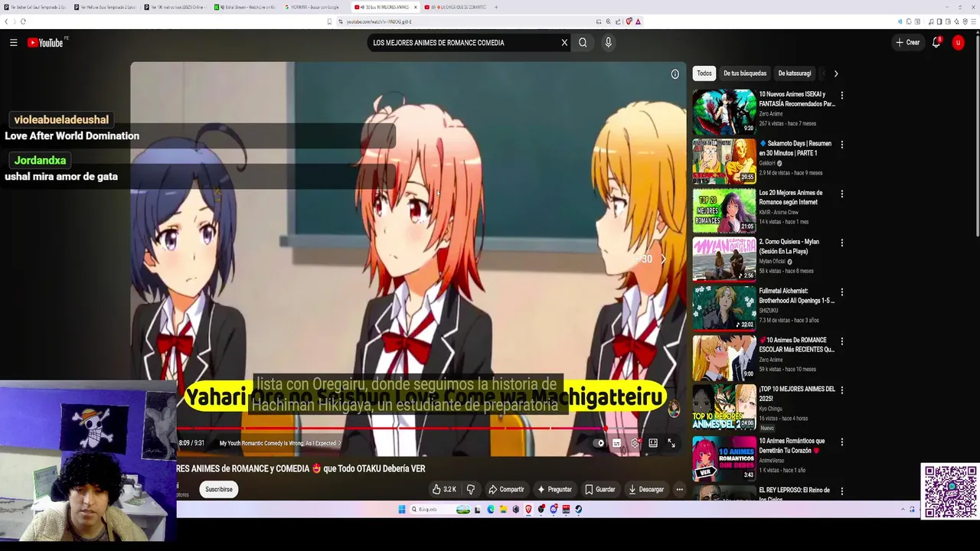Screen dimensions: 980x551
Task: Enter fullscreen in the video player
Action: click(671, 443)
